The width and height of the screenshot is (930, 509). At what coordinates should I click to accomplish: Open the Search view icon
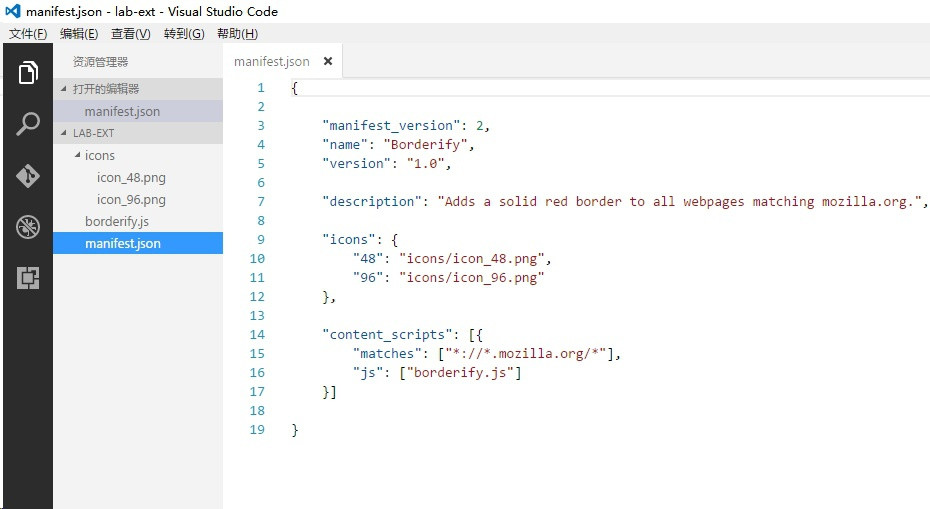tap(28, 125)
